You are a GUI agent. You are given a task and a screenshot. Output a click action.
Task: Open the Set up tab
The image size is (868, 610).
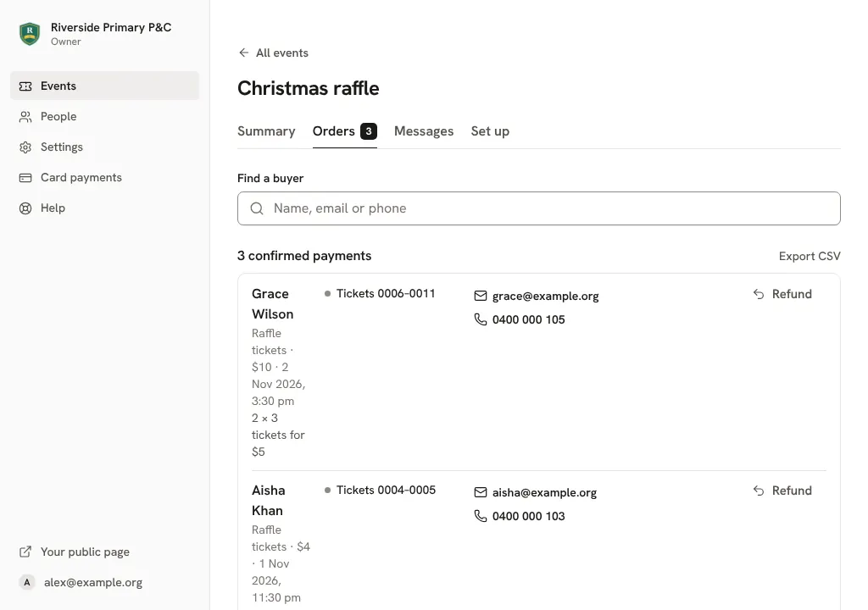491,131
